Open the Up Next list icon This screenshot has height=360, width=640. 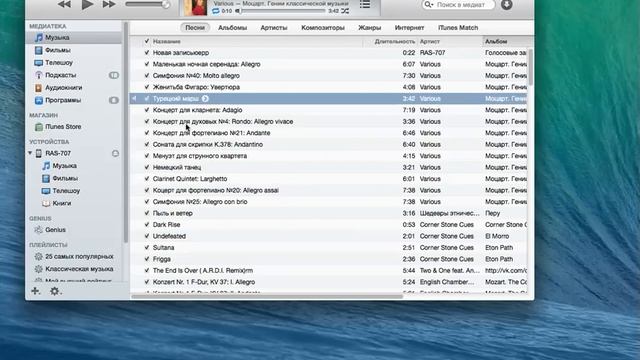click(x=365, y=4)
